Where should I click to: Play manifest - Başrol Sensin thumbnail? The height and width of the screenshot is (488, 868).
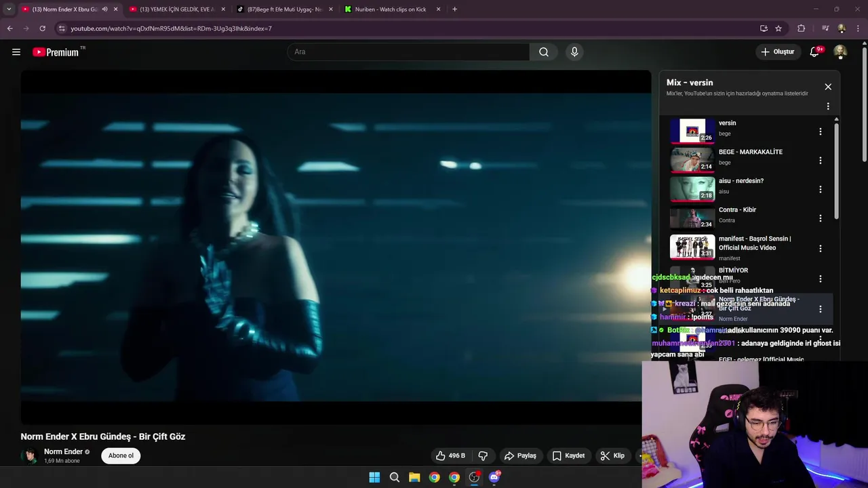[x=692, y=247]
